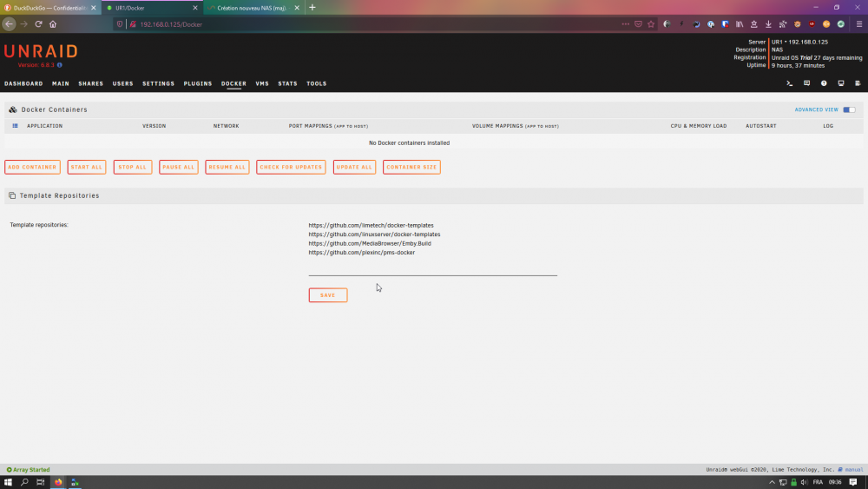Click the limetech/docker-templates repository line

click(x=371, y=226)
